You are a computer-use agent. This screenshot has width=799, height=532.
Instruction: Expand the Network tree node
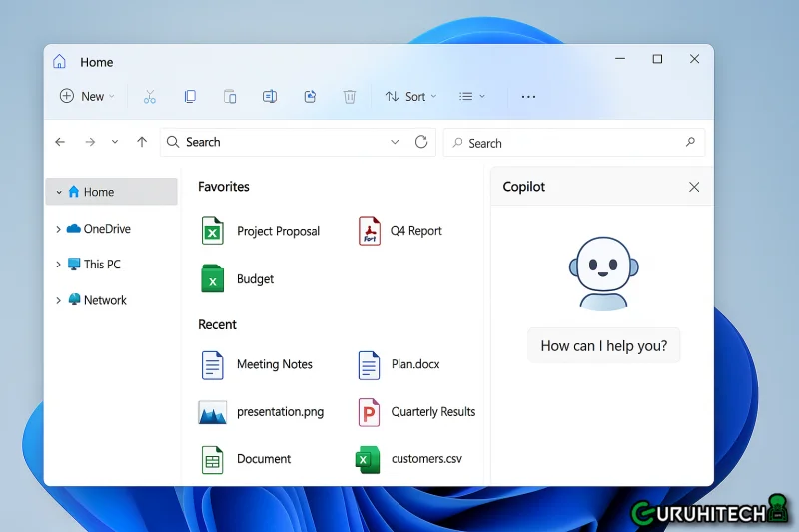coord(58,300)
